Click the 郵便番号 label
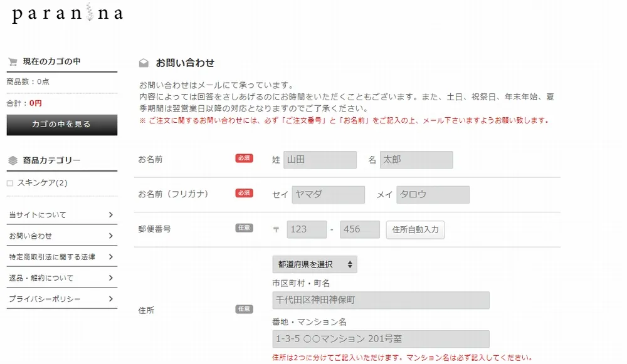This screenshot has width=627, height=364. [x=154, y=229]
